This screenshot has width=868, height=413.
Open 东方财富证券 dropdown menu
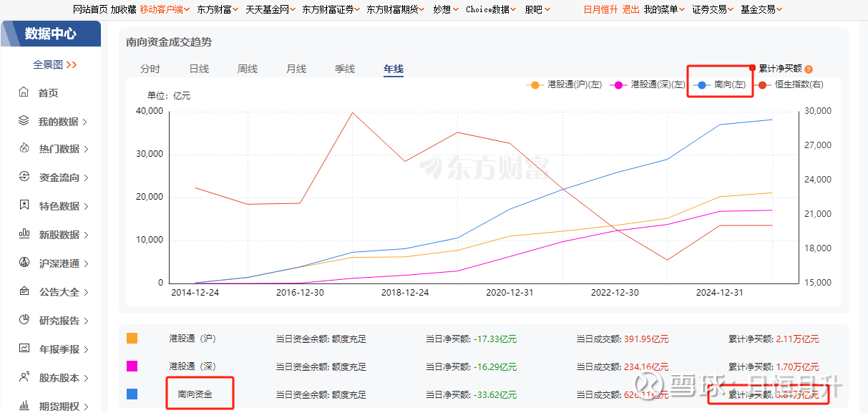(331, 9)
